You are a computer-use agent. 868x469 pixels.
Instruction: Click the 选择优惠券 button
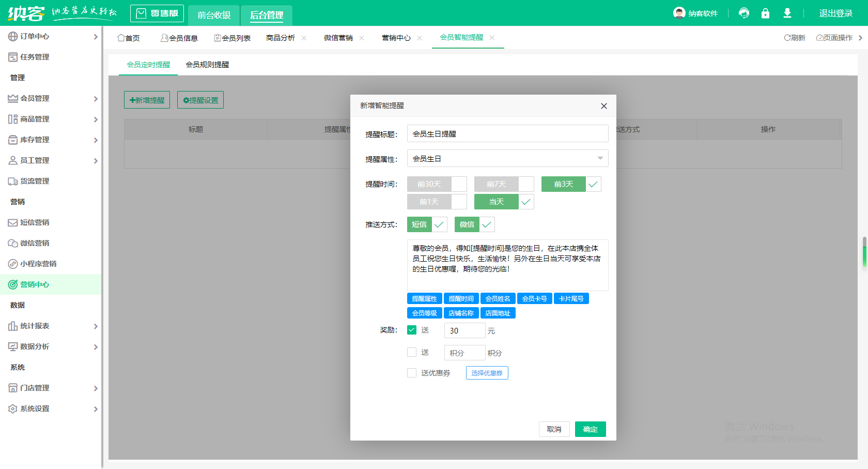pyautogui.click(x=487, y=373)
